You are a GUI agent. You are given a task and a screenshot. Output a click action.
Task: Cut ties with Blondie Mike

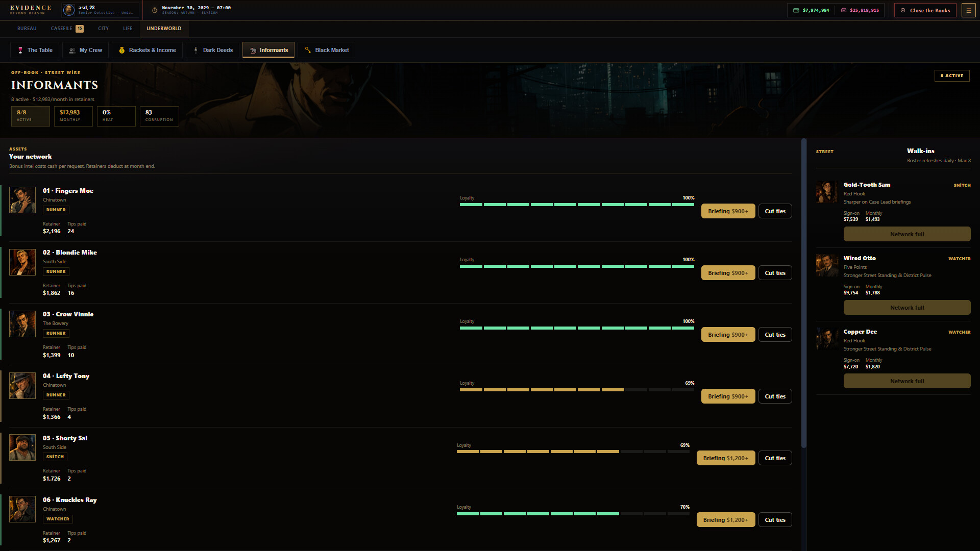pos(775,273)
